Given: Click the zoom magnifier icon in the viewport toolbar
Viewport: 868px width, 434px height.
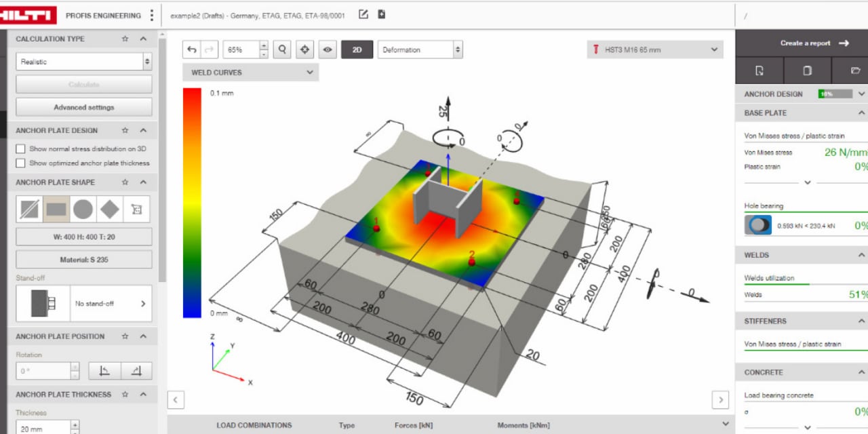Looking at the screenshot, I should (x=281, y=49).
